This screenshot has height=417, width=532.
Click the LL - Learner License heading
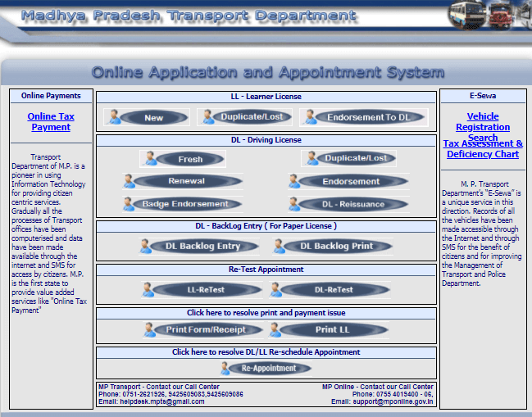click(x=266, y=97)
